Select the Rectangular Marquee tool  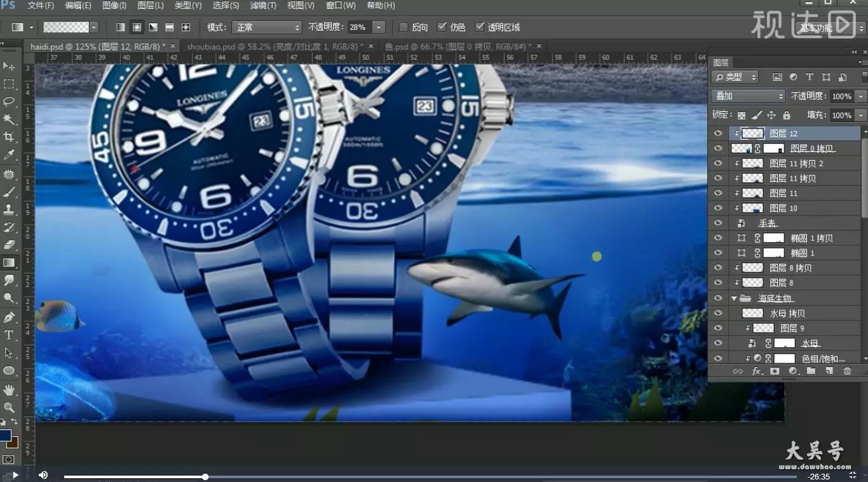[x=9, y=84]
